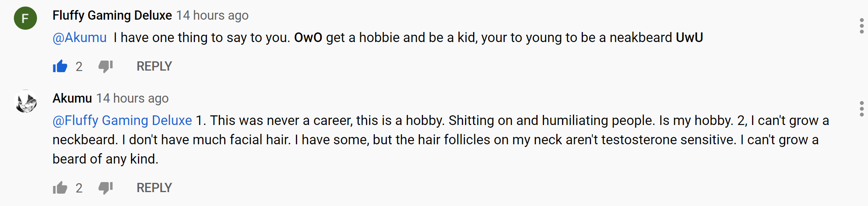
Task: Like Akumu's comment with the thumbs-up icon
Action: coord(60,188)
